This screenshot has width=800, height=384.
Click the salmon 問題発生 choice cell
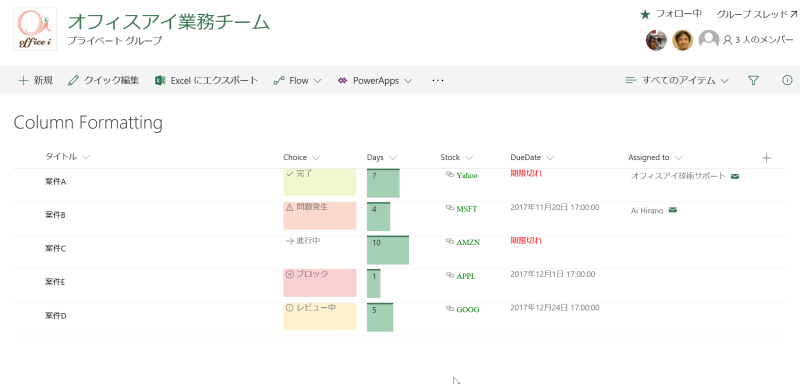pyautogui.click(x=320, y=216)
